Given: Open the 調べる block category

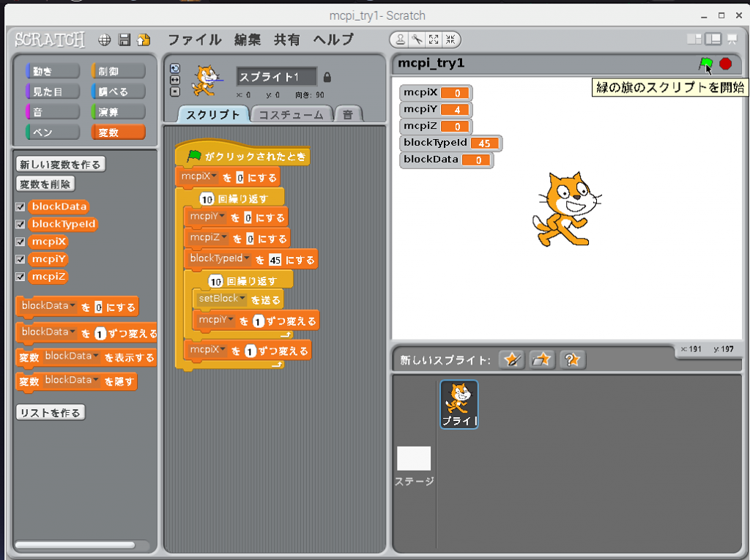Looking at the screenshot, I should pyautogui.click(x=118, y=92).
